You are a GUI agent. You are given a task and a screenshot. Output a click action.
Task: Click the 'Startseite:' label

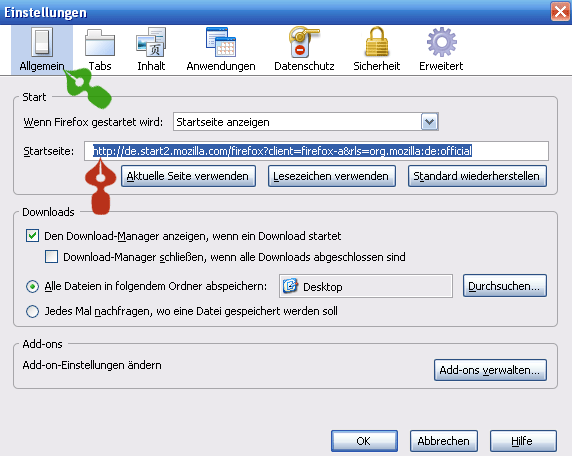pyautogui.click(x=49, y=151)
